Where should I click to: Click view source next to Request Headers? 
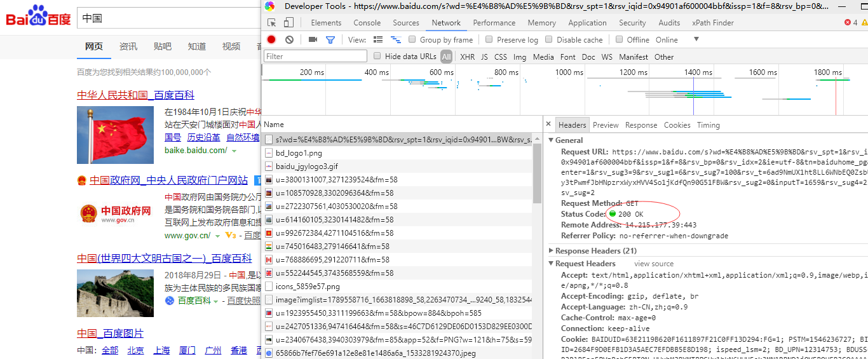[654, 264]
